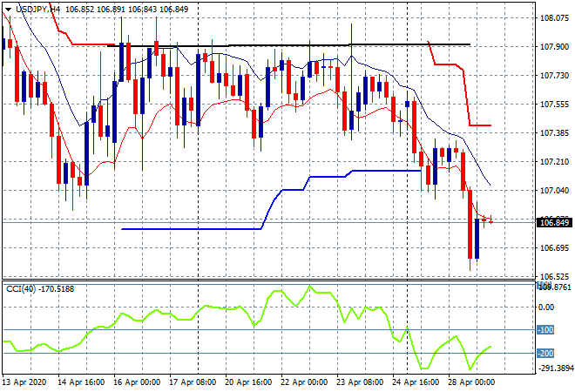Click the -291.3894 CCI scale minimum label
This screenshot has width=575, height=392.
click(555, 368)
